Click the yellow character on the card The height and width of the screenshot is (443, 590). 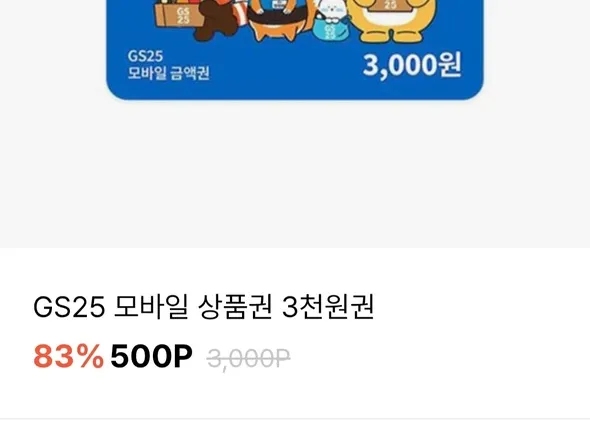tap(391, 19)
